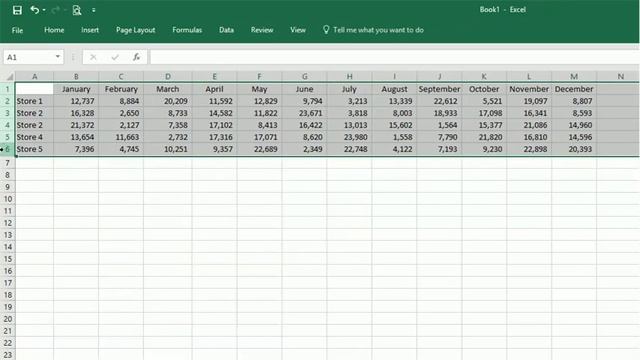Click the cell with value 20,393
This screenshot has width=640, height=360.
tap(574, 149)
